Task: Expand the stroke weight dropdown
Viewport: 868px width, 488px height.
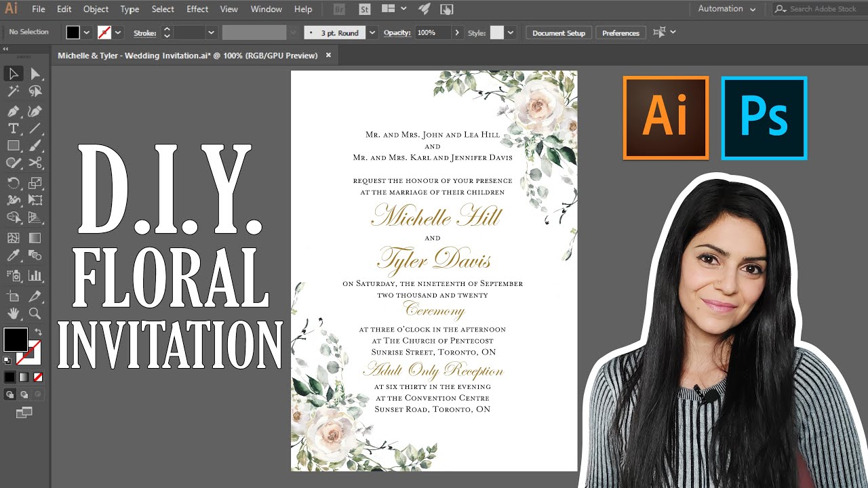Action: pos(211,33)
